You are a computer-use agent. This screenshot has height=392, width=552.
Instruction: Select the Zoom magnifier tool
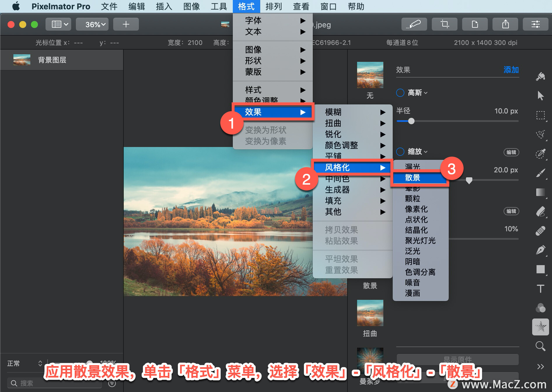(540, 346)
